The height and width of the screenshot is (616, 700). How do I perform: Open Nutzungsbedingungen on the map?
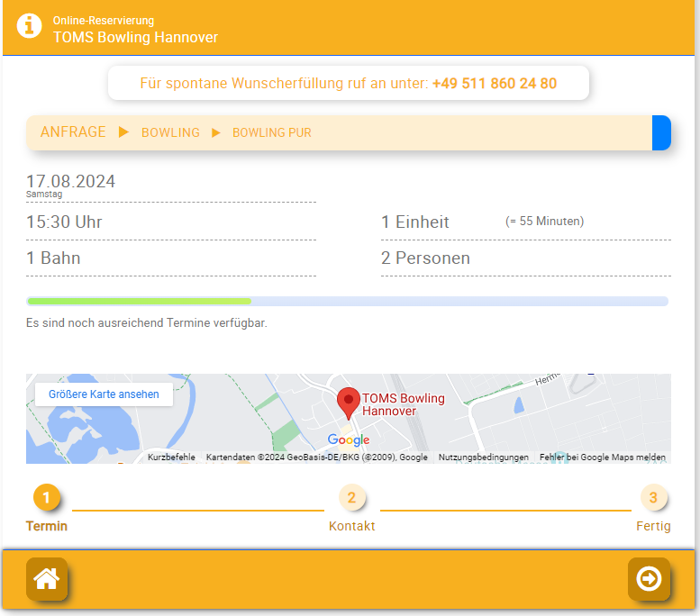coord(483,457)
